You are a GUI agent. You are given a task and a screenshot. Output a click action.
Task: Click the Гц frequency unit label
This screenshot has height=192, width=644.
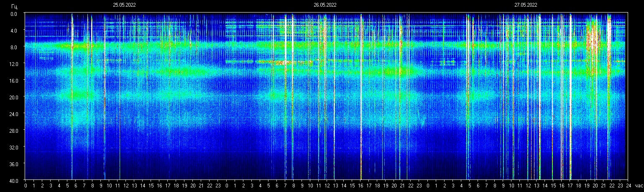coord(15,6)
